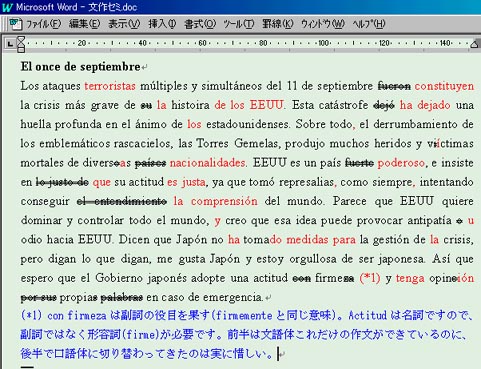The width and height of the screenshot is (481, 369).
Task: Click the red word 'poderoso'
Action: pos(401,163)
